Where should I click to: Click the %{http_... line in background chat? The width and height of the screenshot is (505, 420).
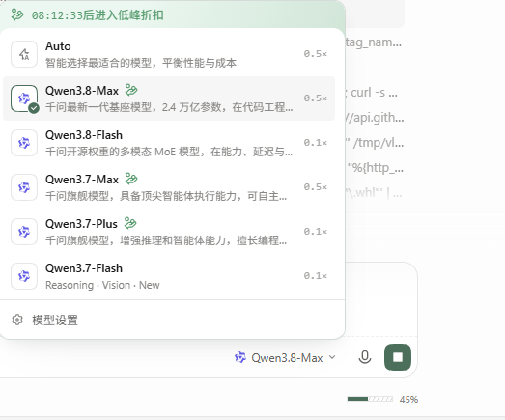pyautogui.click(x=376, y=168)
